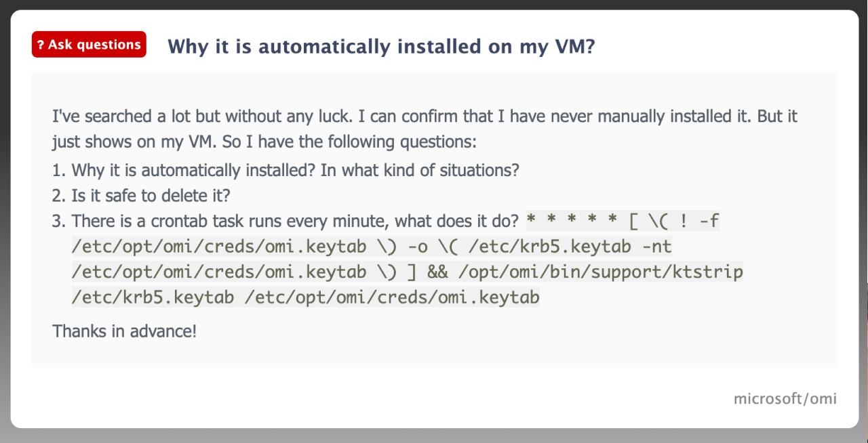Click the Thanks in advance! line
The image size is (868, 443).
(x=125, y=331)
